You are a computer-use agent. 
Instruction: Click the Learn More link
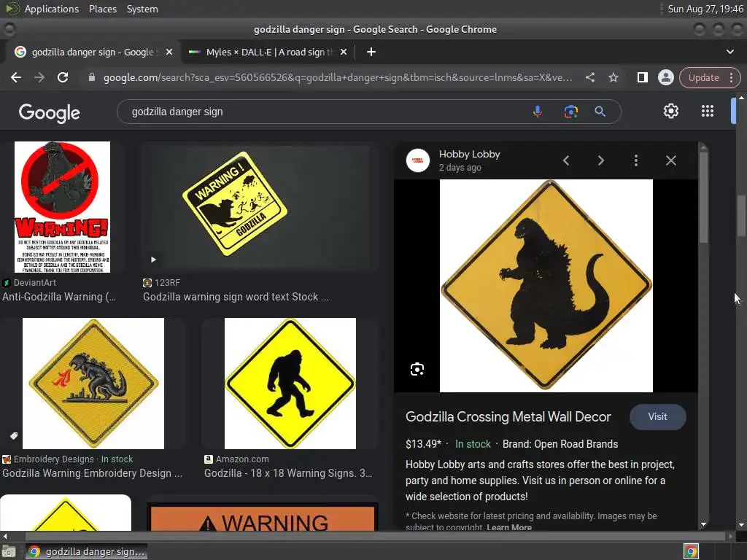tap(509, 527)
